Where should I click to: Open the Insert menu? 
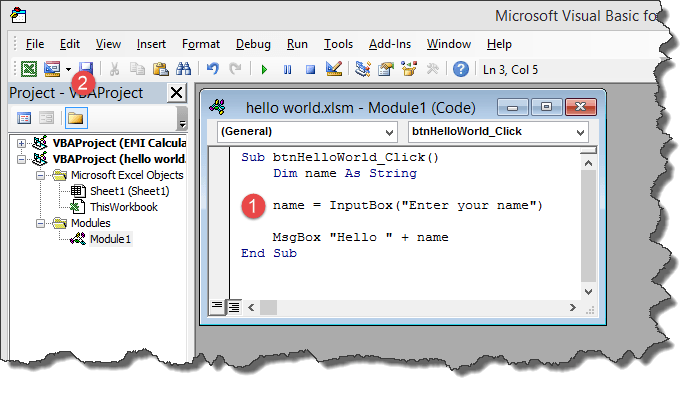tap(151, 44)
